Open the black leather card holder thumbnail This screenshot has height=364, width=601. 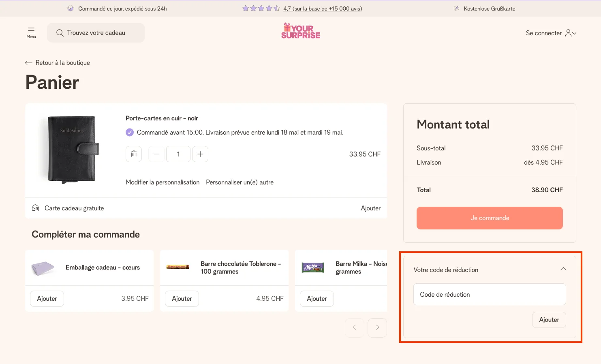[x=72, y=149]
